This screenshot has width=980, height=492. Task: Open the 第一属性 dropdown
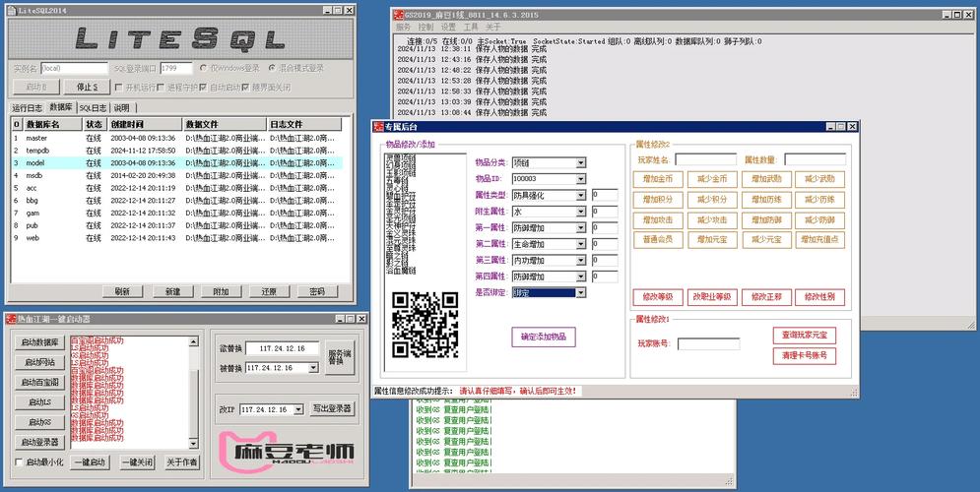[581, 228]
